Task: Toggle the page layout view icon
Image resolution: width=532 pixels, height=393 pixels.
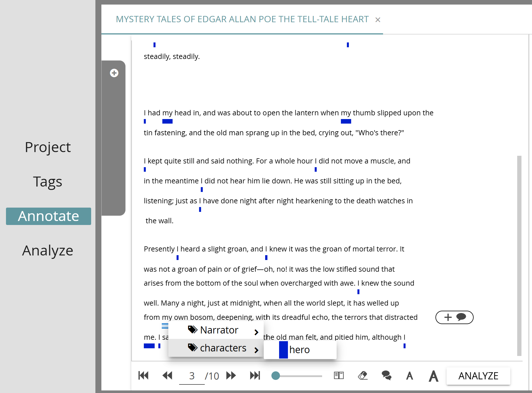Action: pos(339,376)
